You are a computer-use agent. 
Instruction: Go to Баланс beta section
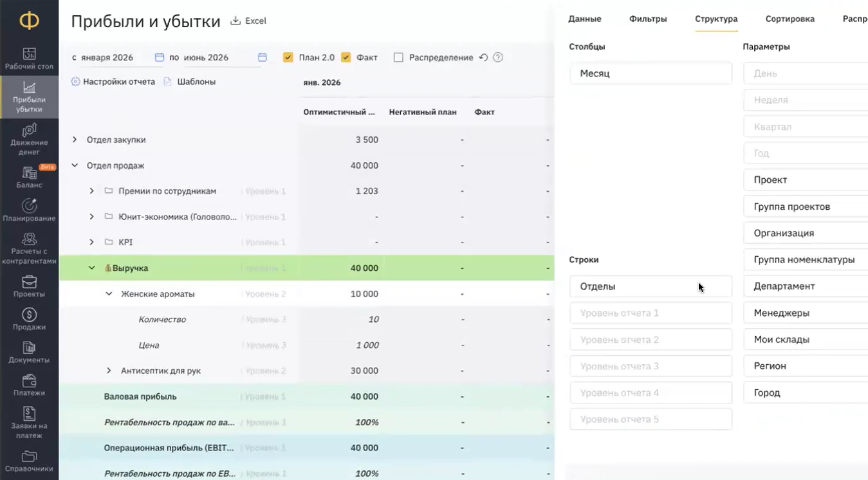(29, 177)
